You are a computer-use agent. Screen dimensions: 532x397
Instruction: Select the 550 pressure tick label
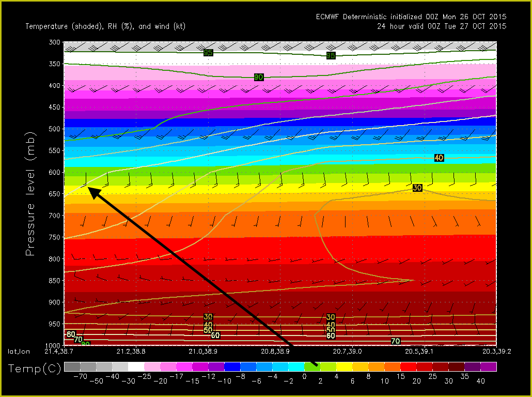[54, 150]
